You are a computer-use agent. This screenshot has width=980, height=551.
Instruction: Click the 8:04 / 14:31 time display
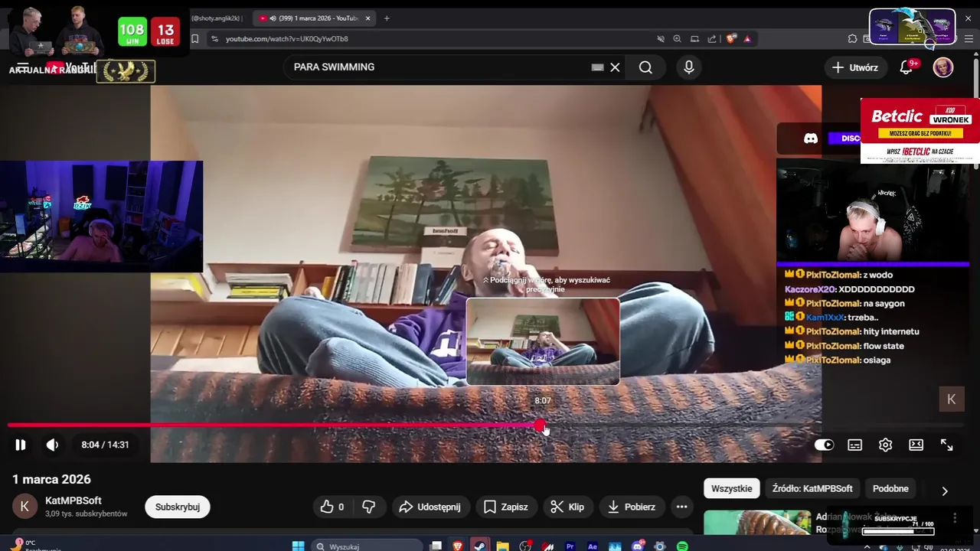105,445
